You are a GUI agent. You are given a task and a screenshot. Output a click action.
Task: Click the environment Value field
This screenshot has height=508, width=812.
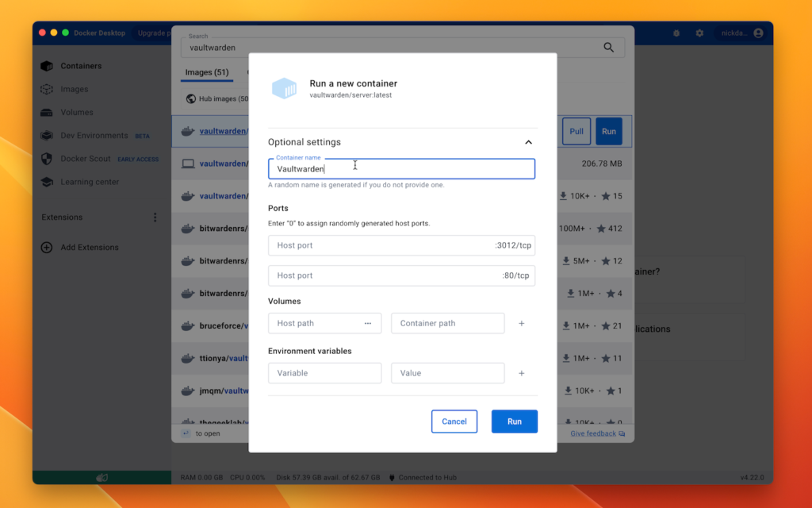(447, 373)
